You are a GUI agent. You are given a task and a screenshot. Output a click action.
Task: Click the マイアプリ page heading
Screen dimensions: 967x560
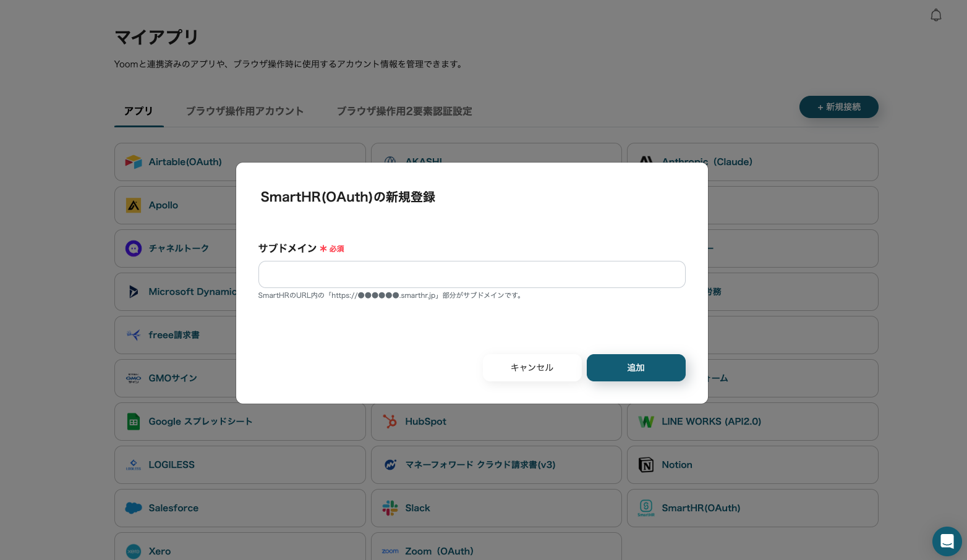point(156,37)
